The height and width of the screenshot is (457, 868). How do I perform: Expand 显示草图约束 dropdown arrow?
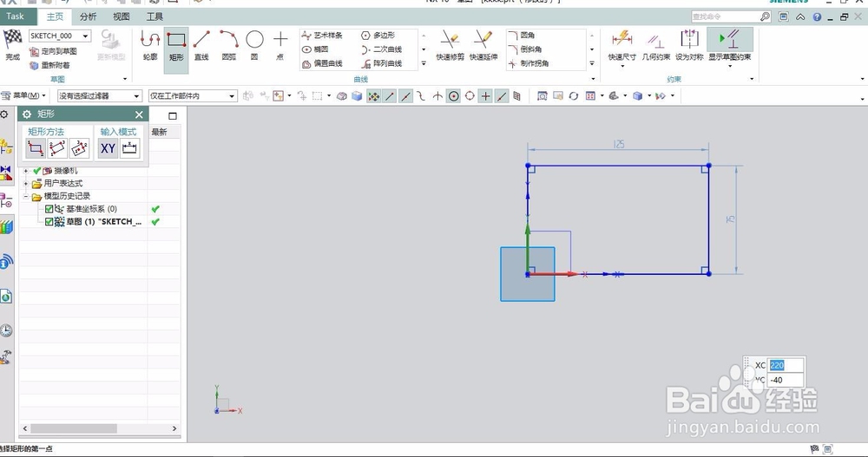pyautogui.click(x=730, y=67)
